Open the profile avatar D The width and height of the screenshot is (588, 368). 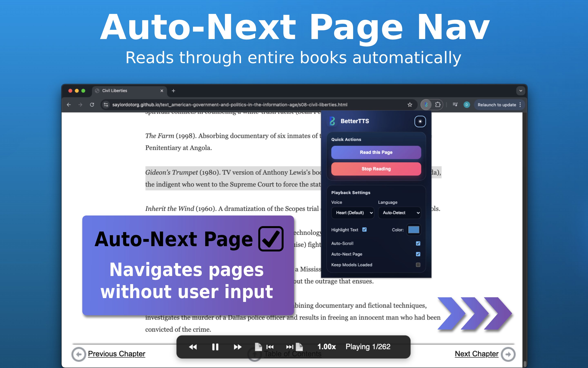(467, 105)
